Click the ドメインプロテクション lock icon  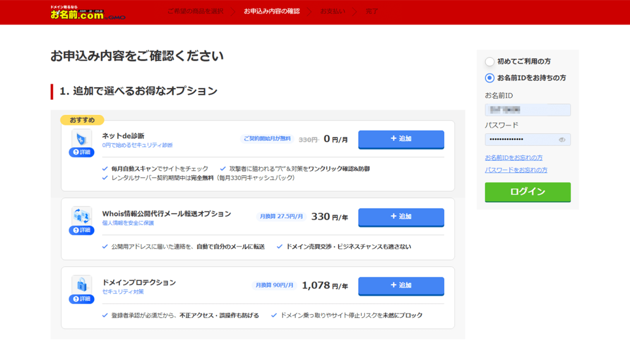81,283
